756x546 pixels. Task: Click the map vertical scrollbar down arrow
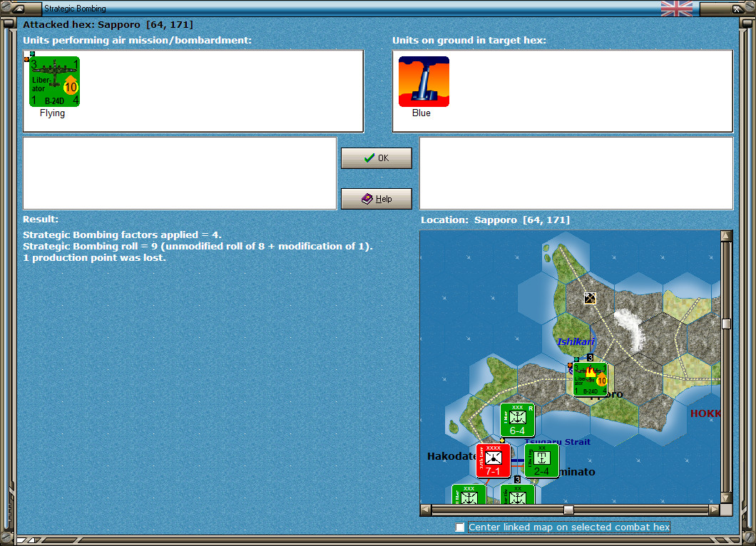[727, 498]
